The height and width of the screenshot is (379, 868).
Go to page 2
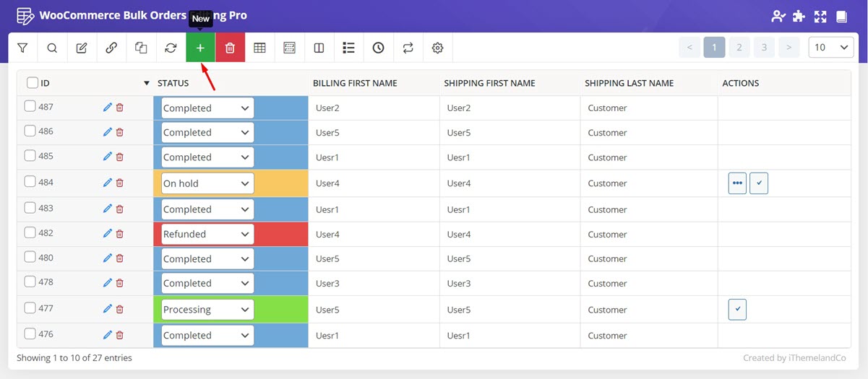coord(739,48)
